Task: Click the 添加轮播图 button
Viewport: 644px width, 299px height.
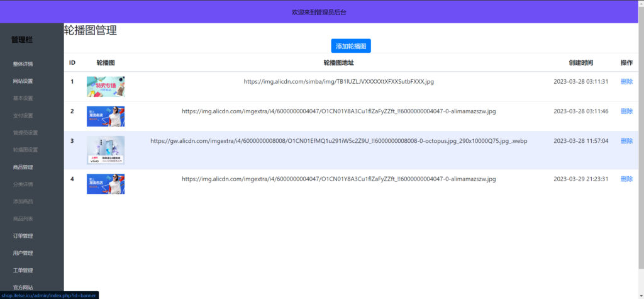Action: pyautogui.click(x=351, y=46)
